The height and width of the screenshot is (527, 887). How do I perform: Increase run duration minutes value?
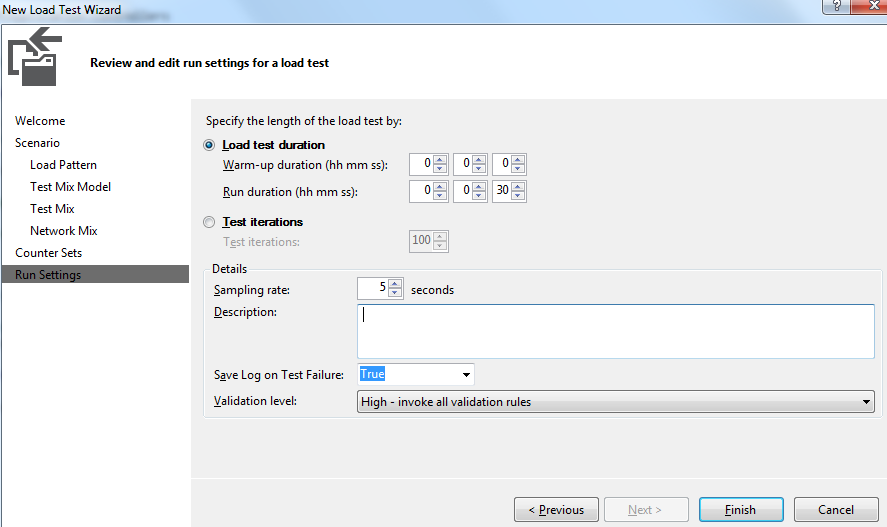coord(480,186)
